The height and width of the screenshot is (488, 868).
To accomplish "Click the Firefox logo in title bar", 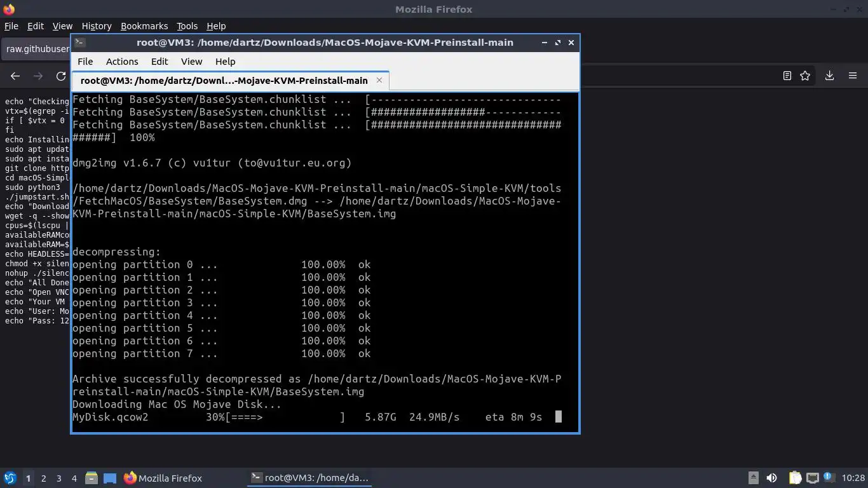I will tap(9, 10).
